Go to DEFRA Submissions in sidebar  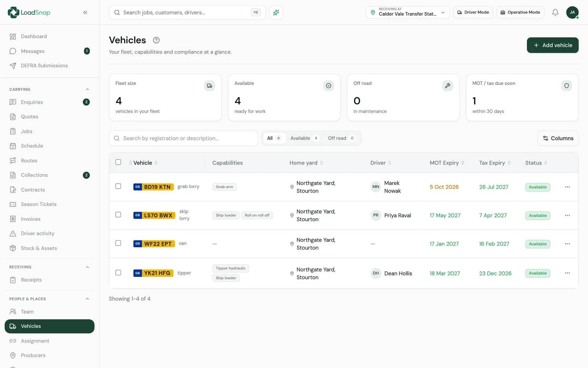(x=50, y=66)
